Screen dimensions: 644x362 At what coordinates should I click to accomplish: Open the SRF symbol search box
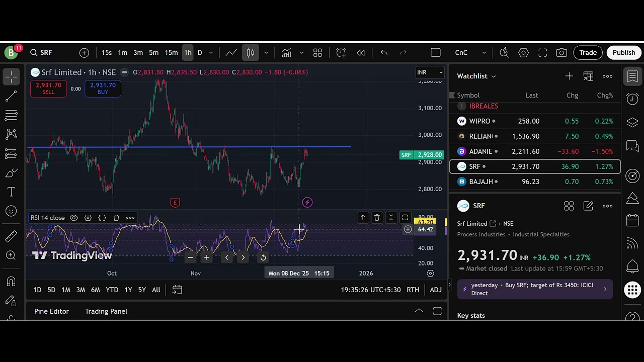coord(41,52)
